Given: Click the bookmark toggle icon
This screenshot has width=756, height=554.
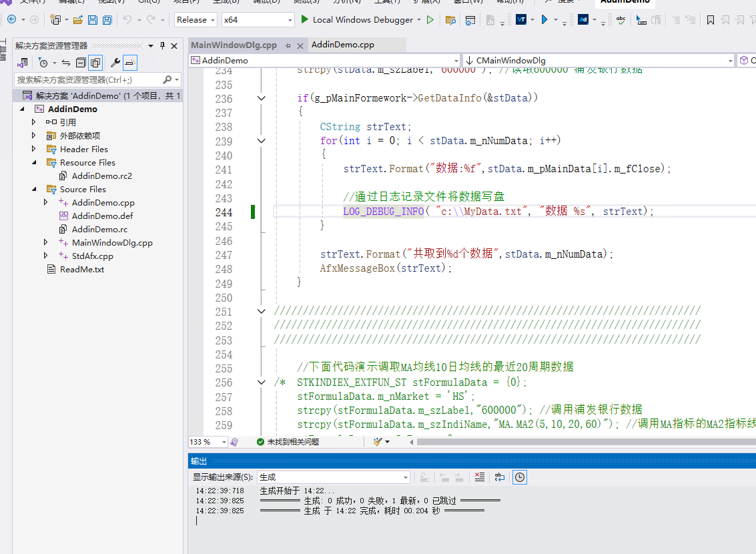Looking at the screenshot, I should [710, 20].
